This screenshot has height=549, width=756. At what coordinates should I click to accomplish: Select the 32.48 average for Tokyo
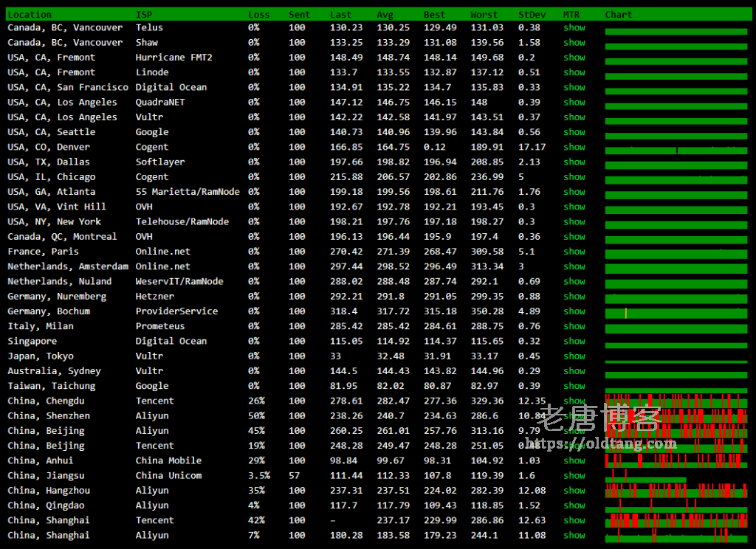[x=390, y=356]
